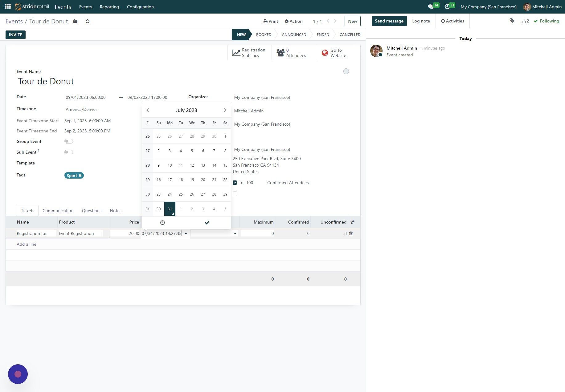The width and height of the screenshot is (565, 392).
Task: Click the Send message button
Action: click(x=389, y=21)
